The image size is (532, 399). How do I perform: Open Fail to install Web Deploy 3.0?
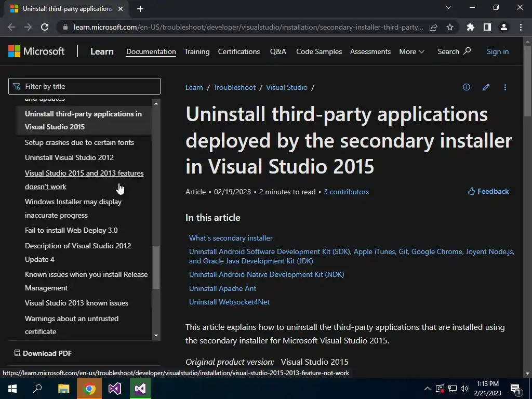(71, 230)
